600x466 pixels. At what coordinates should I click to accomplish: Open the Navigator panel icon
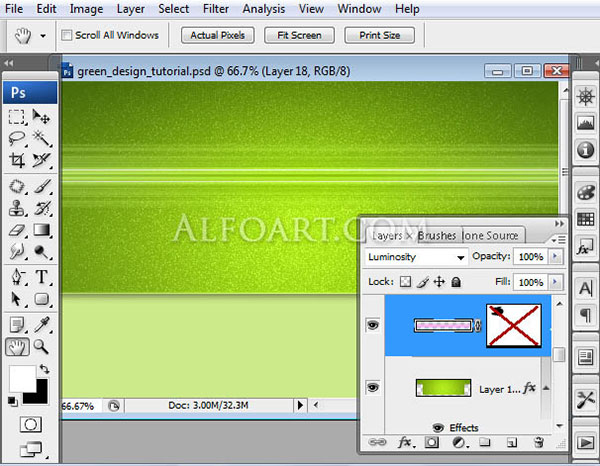tap(585, 96)
